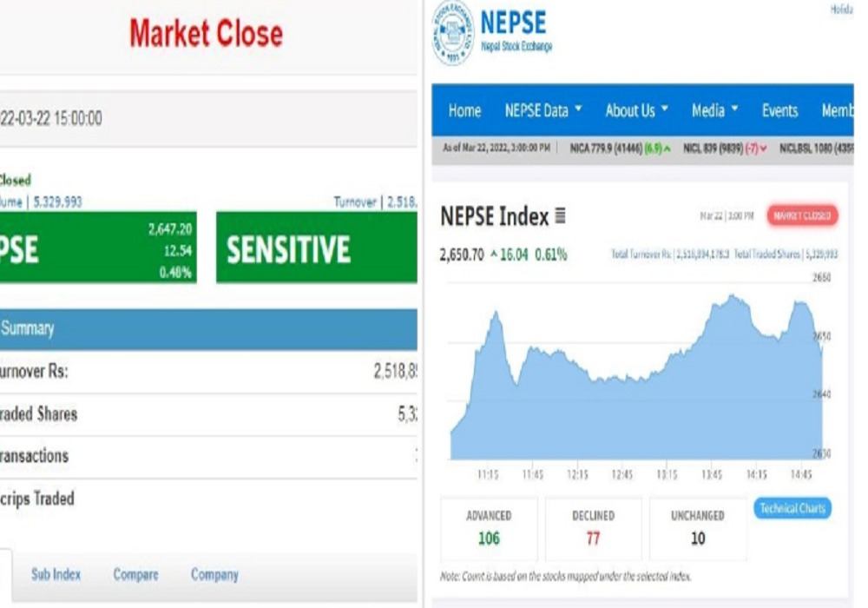868x608 pixels.
Task: Click the NEPSE circular logo emblem
Action: coord(453,32)
